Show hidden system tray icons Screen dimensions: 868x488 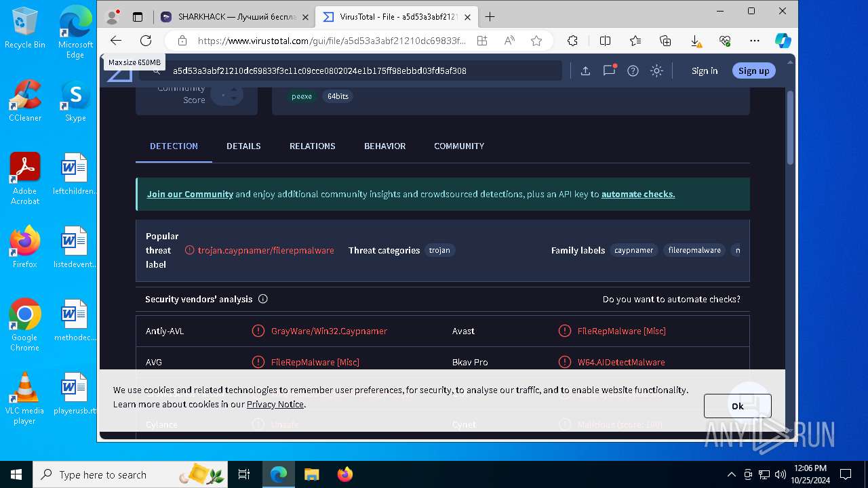click(x=731, y=474)
